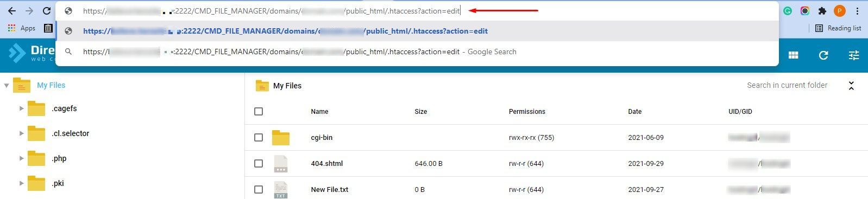Viewport: 868px width, 199px height.
Task: Switch to grid view icon in header
Action: point(794,55)
